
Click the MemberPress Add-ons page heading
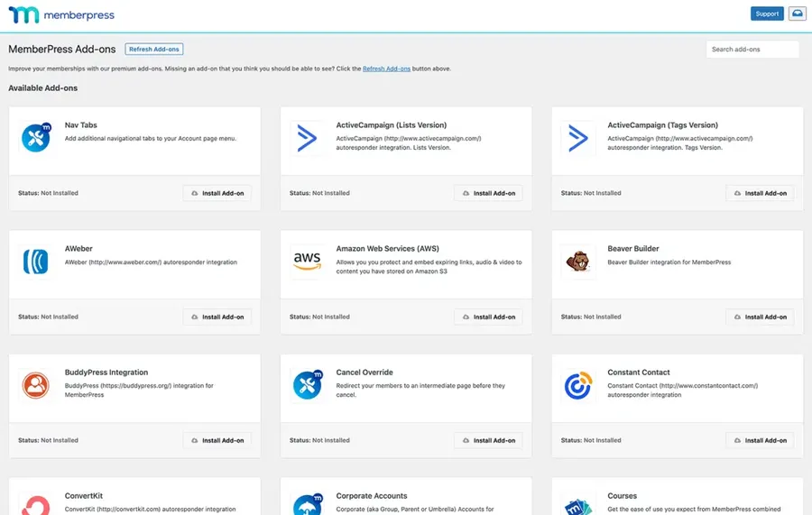[62, 50]
